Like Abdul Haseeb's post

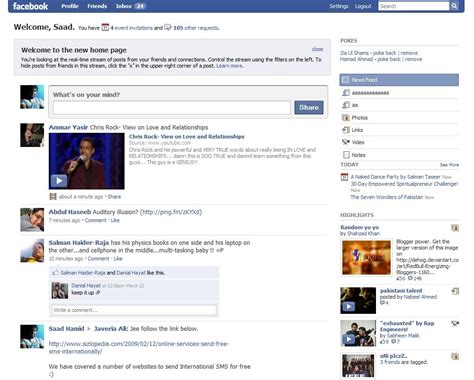click(x=115, y=220)
